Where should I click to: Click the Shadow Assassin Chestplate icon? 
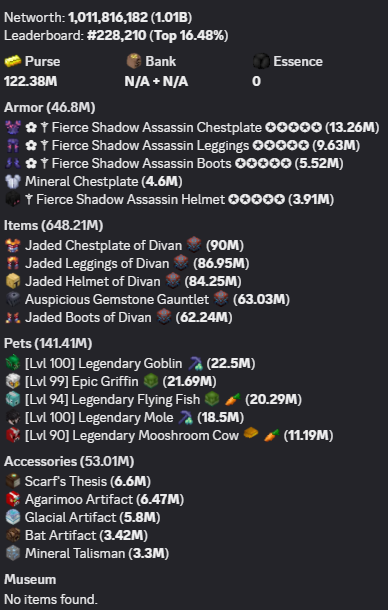tap(13, 127)
